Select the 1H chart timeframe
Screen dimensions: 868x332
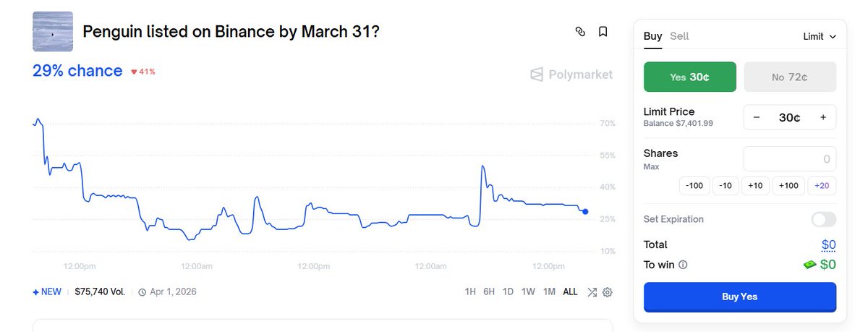pyautogui.click(x=470, y=292)
